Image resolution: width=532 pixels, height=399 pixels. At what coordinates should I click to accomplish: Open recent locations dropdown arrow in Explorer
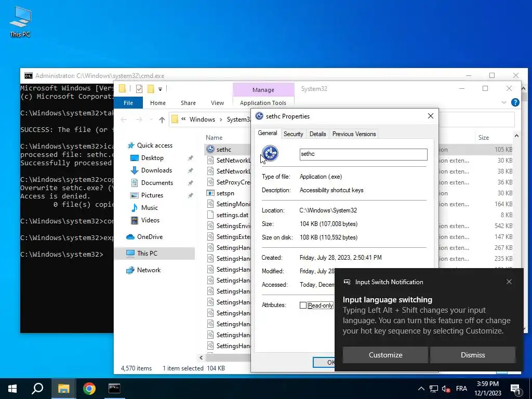[x=151, y=120]
